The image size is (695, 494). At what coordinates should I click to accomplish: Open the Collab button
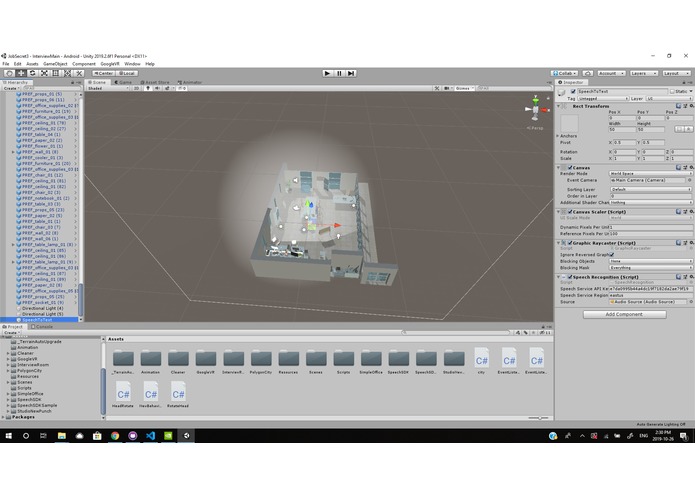[x=564, y=73]
